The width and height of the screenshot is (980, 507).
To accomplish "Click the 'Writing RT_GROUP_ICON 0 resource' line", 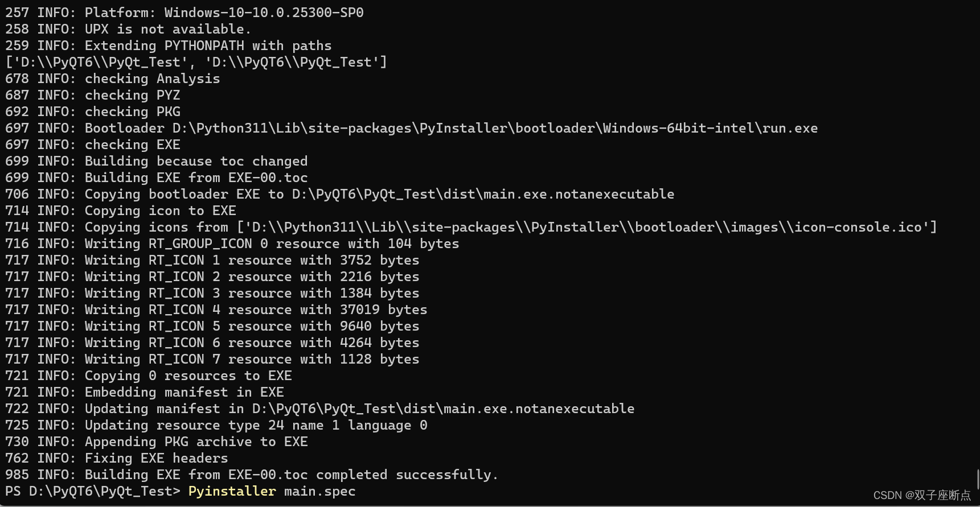I will (x=232, y=244).
